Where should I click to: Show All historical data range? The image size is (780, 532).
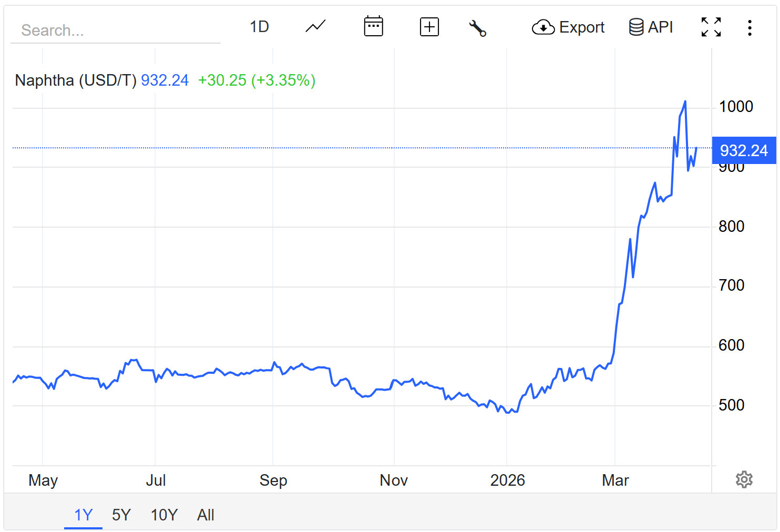(206, 515)
